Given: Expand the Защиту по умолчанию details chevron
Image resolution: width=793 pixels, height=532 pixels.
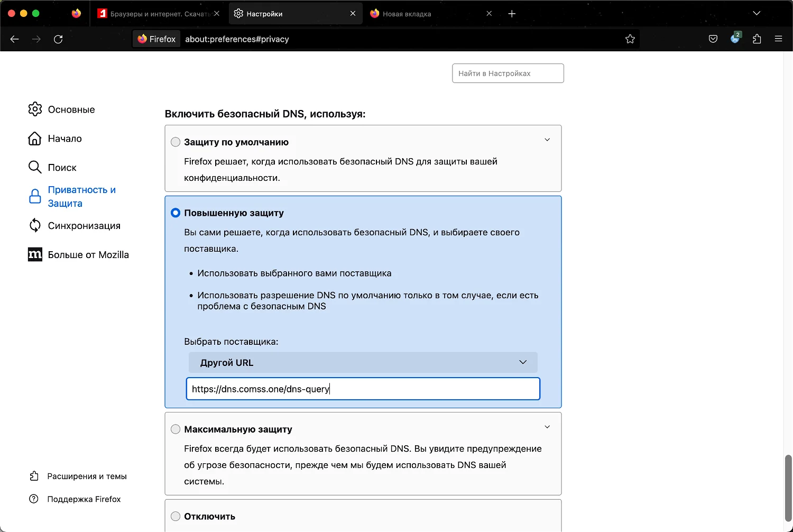Looking at the screenshot, I should (x=547, y=140).
